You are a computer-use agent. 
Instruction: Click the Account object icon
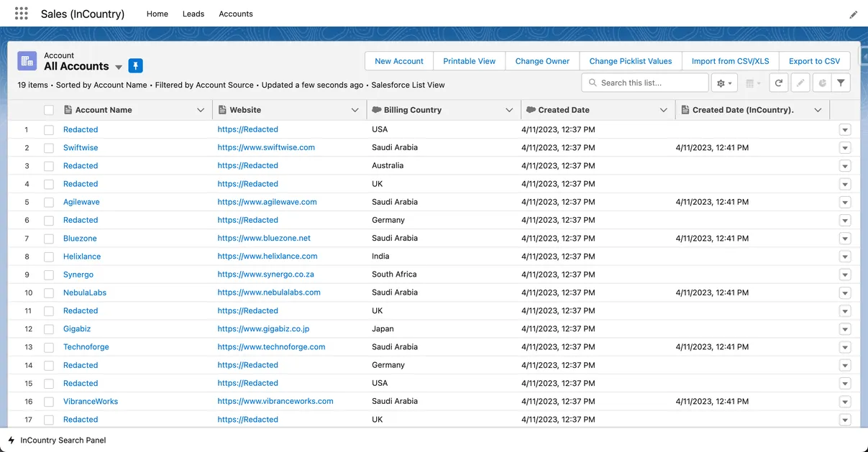pos(27,62)
